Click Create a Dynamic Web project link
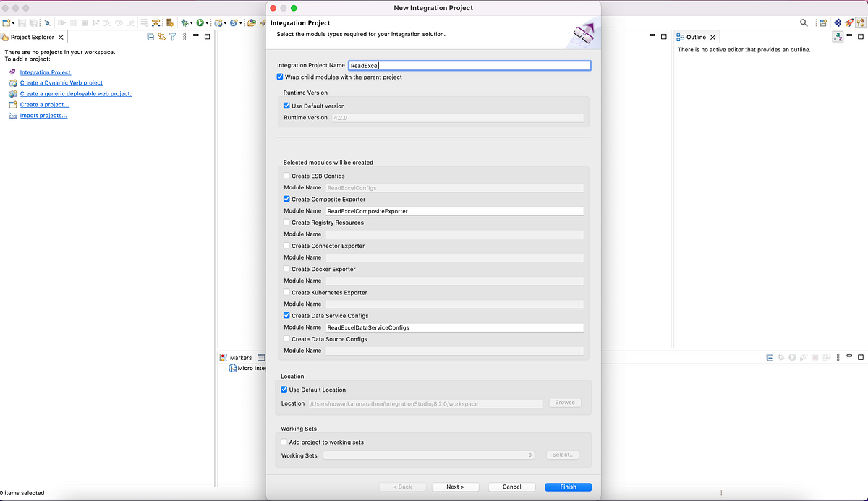The image size is (868, 501). (x=61, y=82)
